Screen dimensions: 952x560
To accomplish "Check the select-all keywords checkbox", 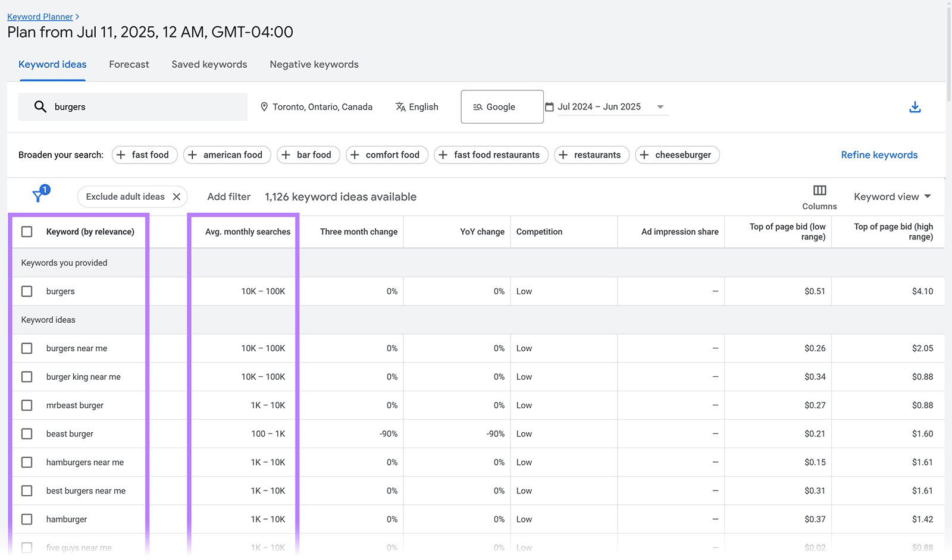I will pos(26,232).
